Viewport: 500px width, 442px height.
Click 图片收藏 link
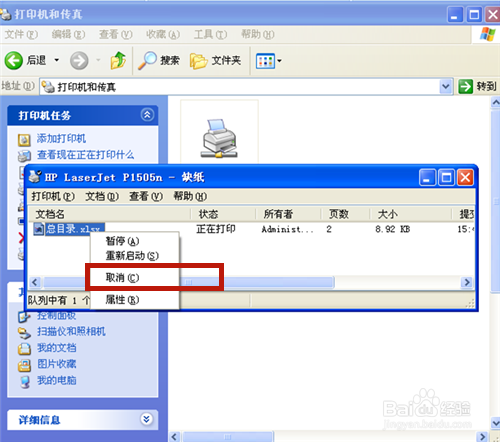[x=57, y=364]
